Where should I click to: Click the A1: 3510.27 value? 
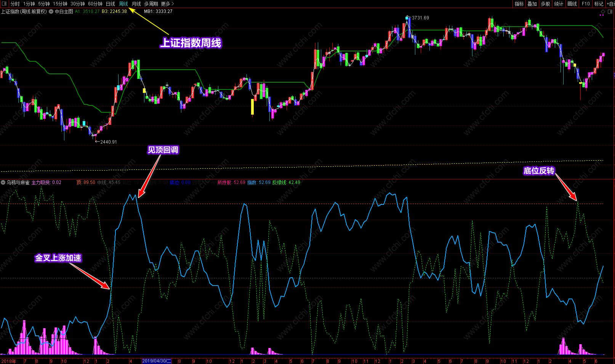pyautogui.click(x=87, y=11)
